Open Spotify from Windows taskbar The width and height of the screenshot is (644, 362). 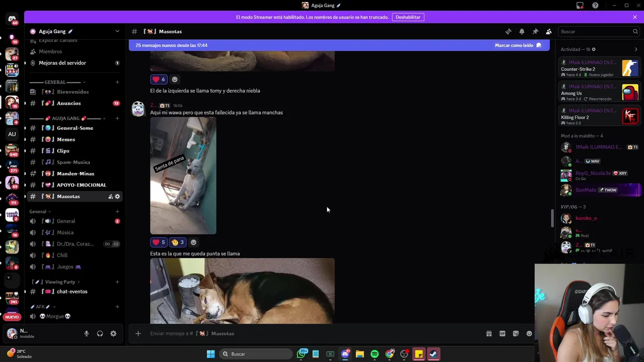tap(374, 354)
